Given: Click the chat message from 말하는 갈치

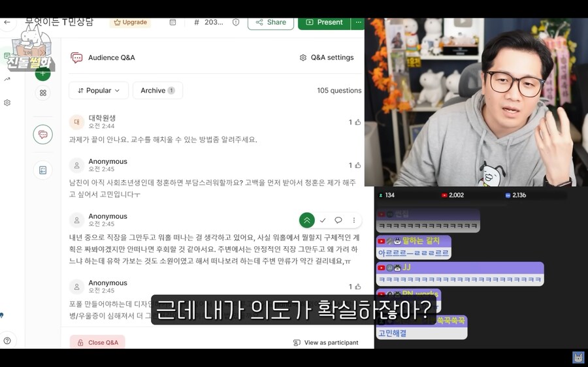Looking at the screenshot, I should point(414,247).
